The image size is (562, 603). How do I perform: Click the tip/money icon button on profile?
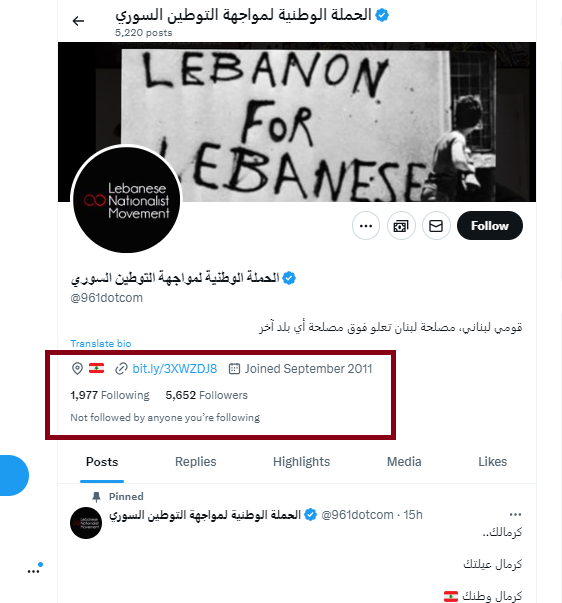[401, 226]
